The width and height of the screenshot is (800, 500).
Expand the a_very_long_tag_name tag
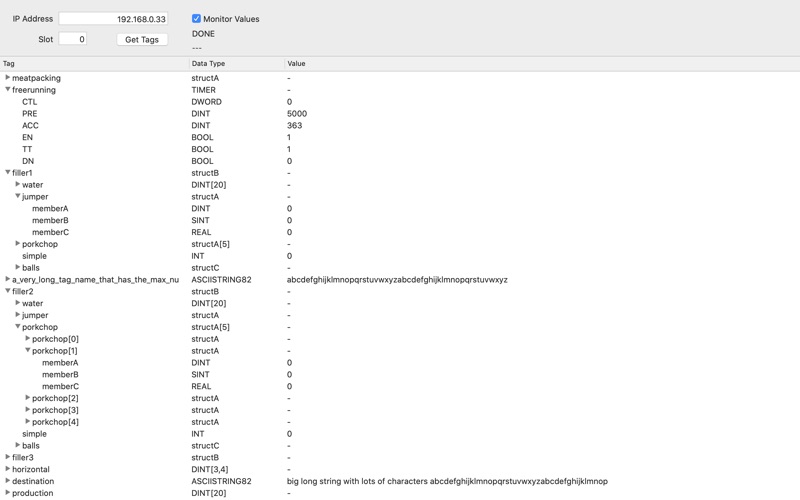tap(8, 279)
